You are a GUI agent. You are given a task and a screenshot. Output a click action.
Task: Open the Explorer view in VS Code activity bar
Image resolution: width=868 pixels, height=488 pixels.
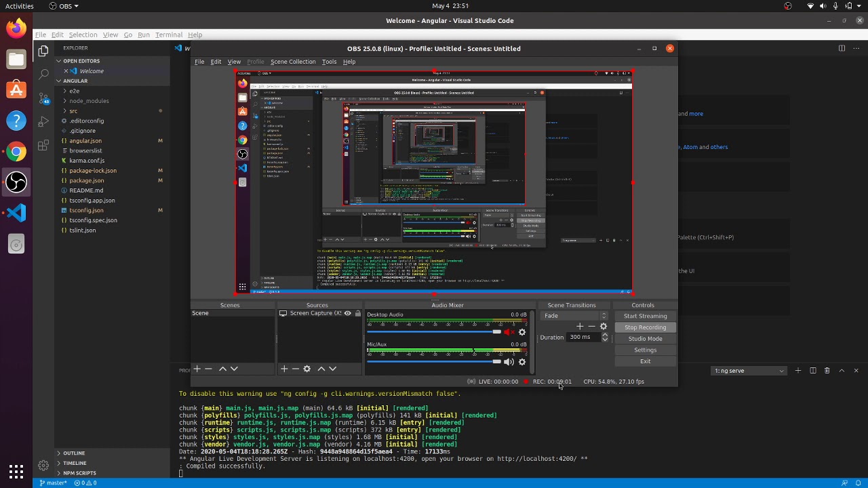click(43, 51)
